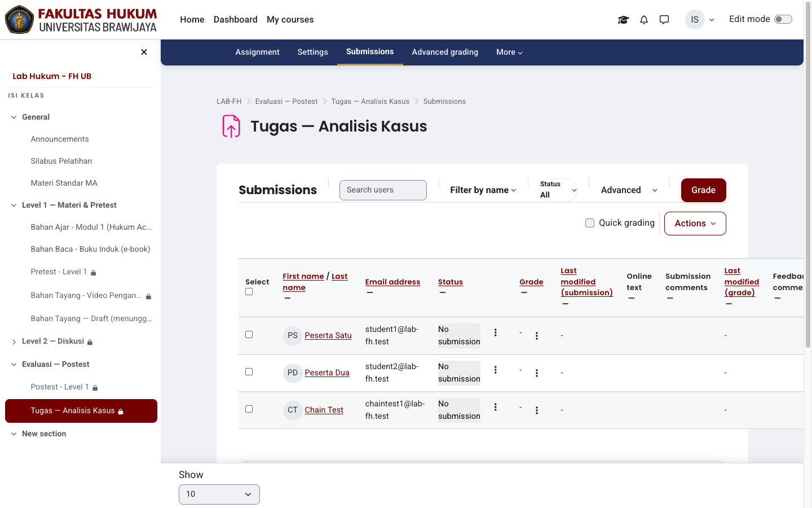812x508 pixels.
Task: Open grade actions menu for Peserta Dua
Action: click(x=537, y=373)
